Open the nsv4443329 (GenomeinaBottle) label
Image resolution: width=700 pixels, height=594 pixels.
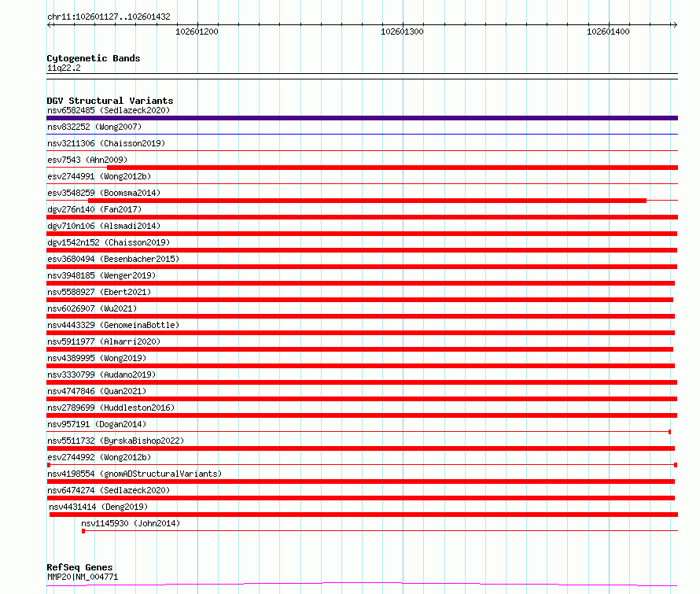[113, 325]
